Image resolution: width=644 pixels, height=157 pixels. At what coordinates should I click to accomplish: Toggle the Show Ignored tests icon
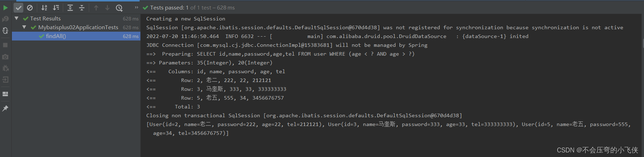pos(30,7)
